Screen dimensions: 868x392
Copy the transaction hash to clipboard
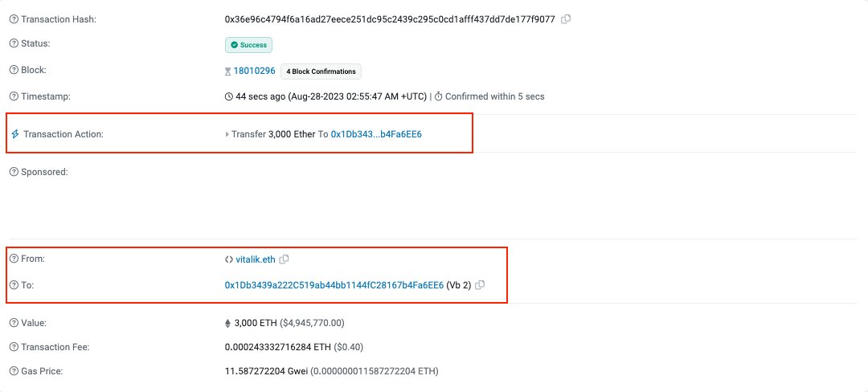(x=566, y=18)
